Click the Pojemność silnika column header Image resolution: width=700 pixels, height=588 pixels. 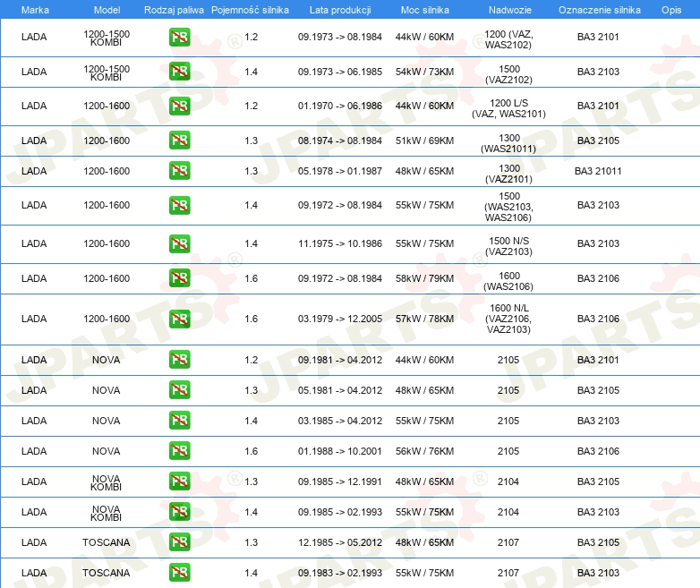click(x=250, y=10)
